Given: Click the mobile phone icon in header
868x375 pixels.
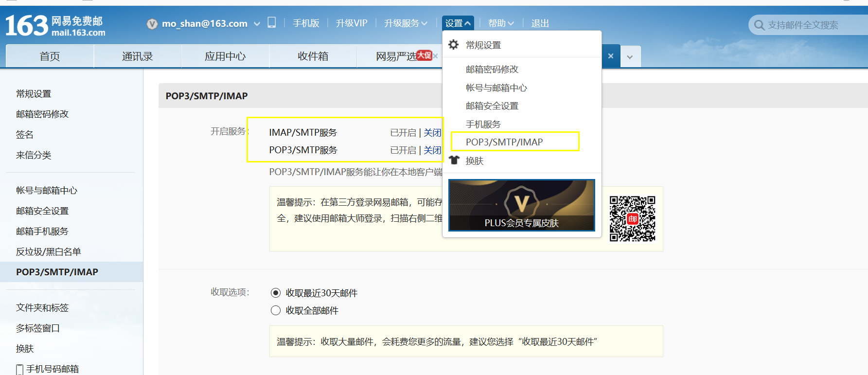Looking at the screenshot, I should [272, 22].
